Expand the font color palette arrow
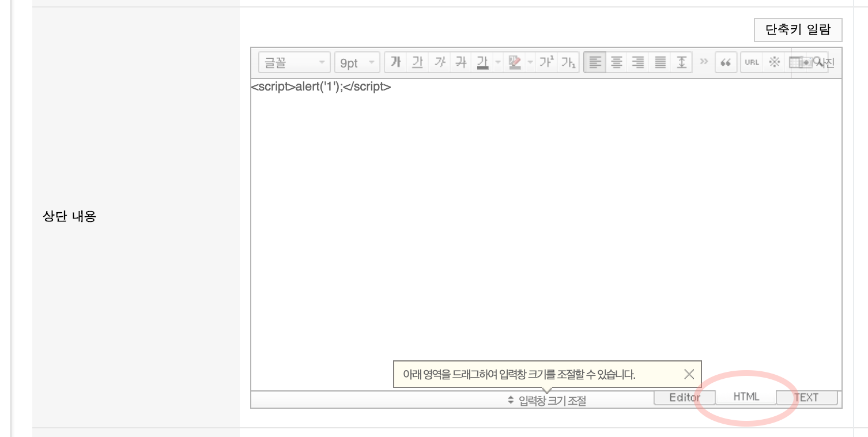The height and width of the screenshot is (437, 868). pyautogui.click(x=498, y=62)
